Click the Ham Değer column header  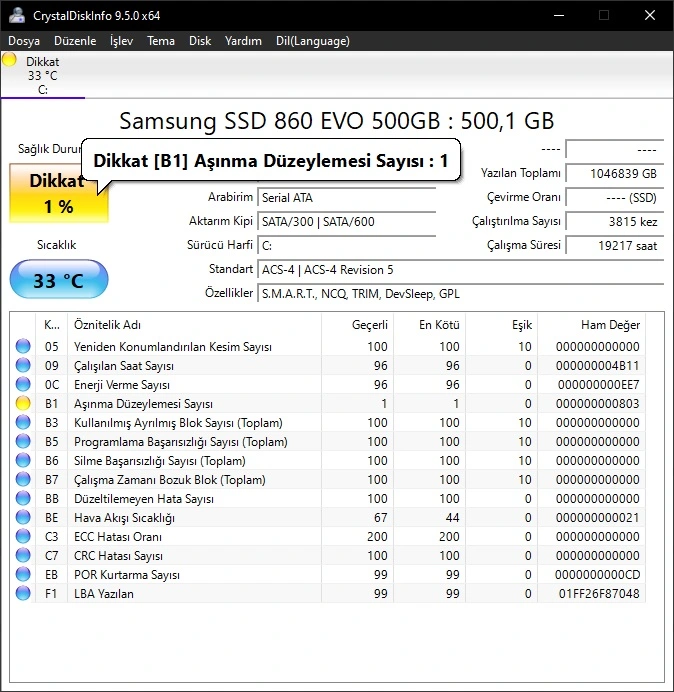pyautogui.click(x=591, y=325)
